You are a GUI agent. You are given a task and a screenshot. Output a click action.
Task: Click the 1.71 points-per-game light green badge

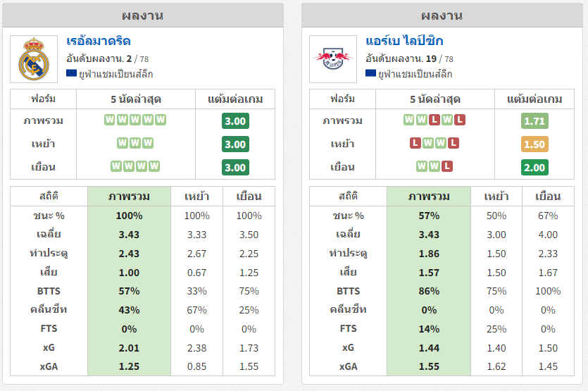(x=534, y=121)
